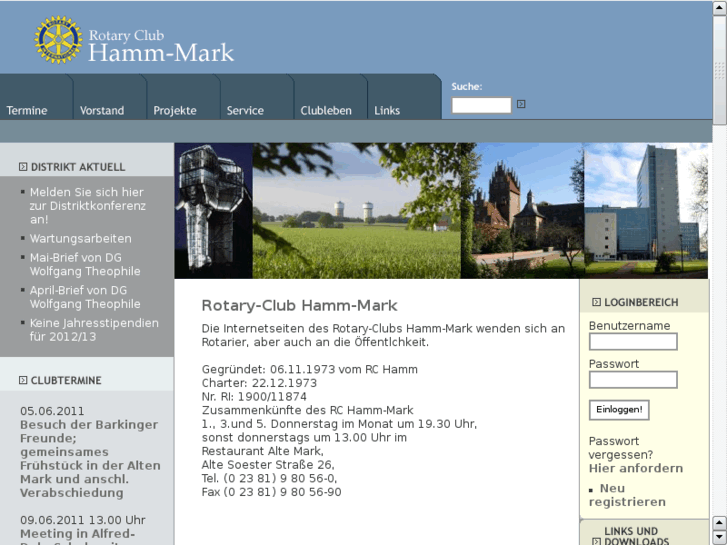Screen dimensions: 727x545
Task: Open the Service menu tab
Action: (x=256, y=97)
